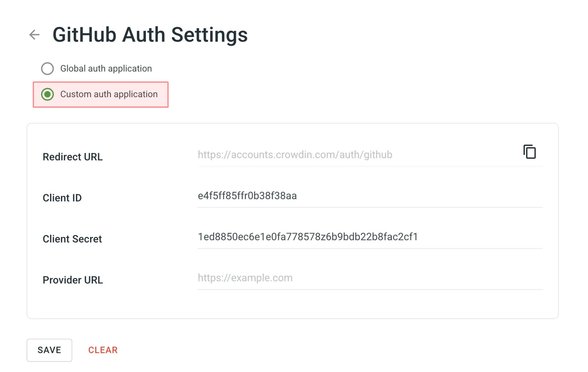This screenshot has height=372, width=588.
Task: Click the Redirect URL label
Action: (72, 157)
